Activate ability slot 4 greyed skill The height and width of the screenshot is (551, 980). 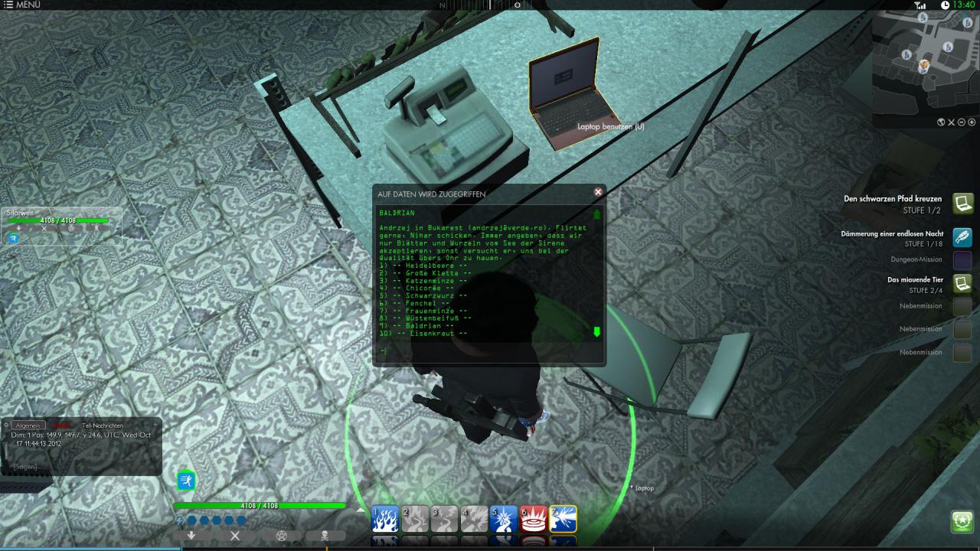click(x=474, y=519)
